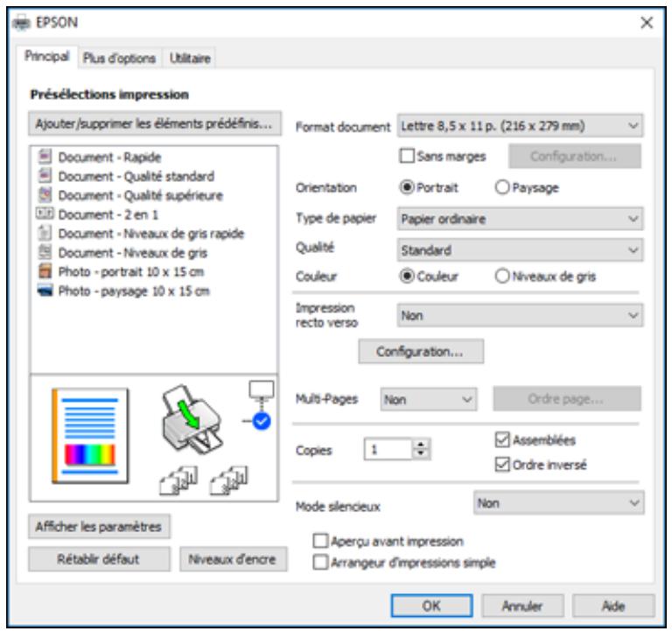Switch to the Plus d'options tab
The height and width of the screenshot is (631, 672).
point(119,58)
